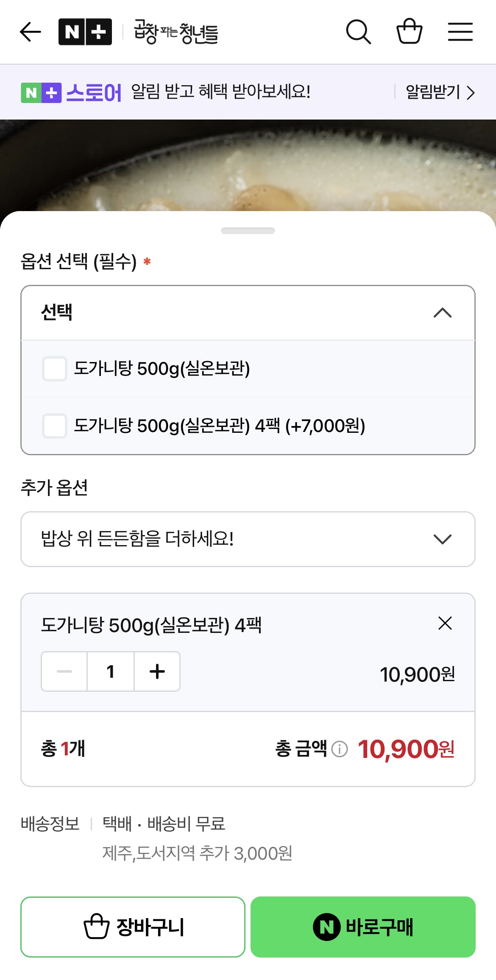
Task: Increase quantity with the plus button
Action: pyautogui.click(x=157, y=671)
